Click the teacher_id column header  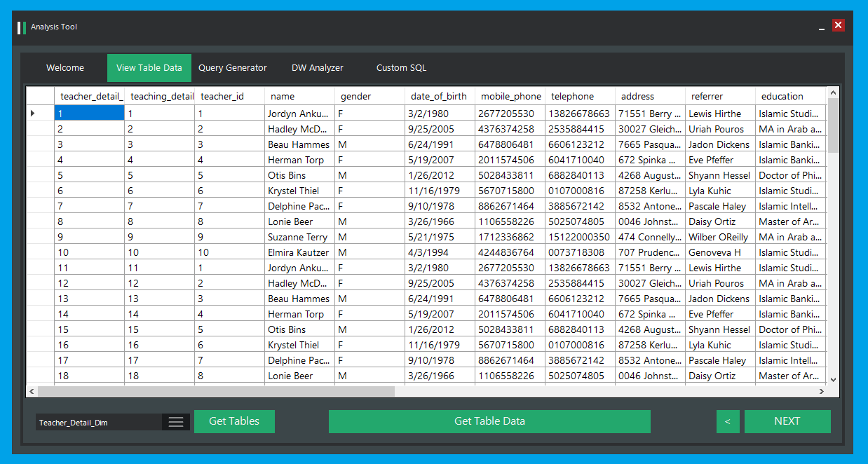pyautogui.click(x=222, y=96)
